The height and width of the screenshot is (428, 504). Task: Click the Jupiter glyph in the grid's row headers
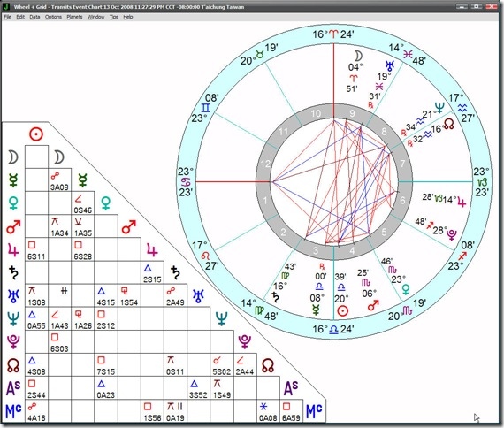tap(13, 250)
